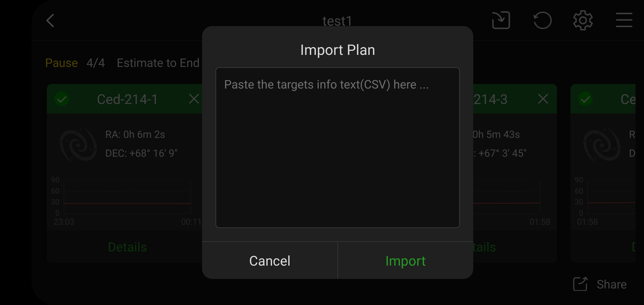
Task: Remove the 214-3 target card
Action: coord(543,99)
